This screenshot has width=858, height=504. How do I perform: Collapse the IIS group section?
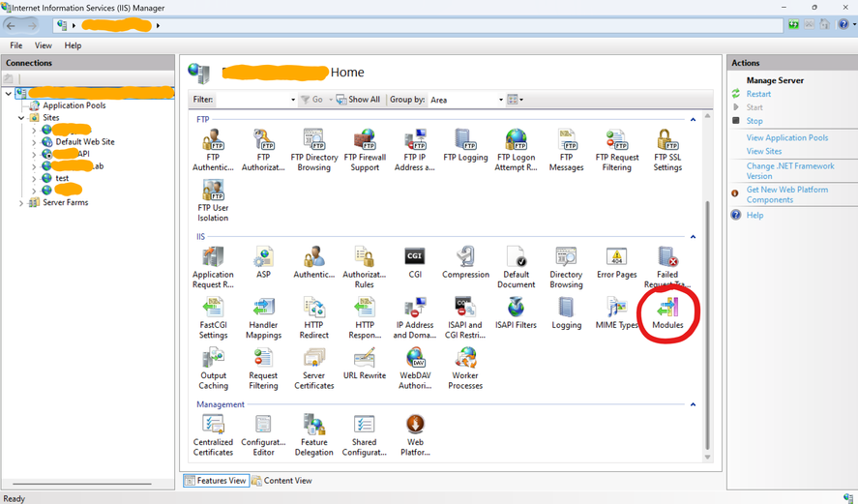click(x=693, y=237)
